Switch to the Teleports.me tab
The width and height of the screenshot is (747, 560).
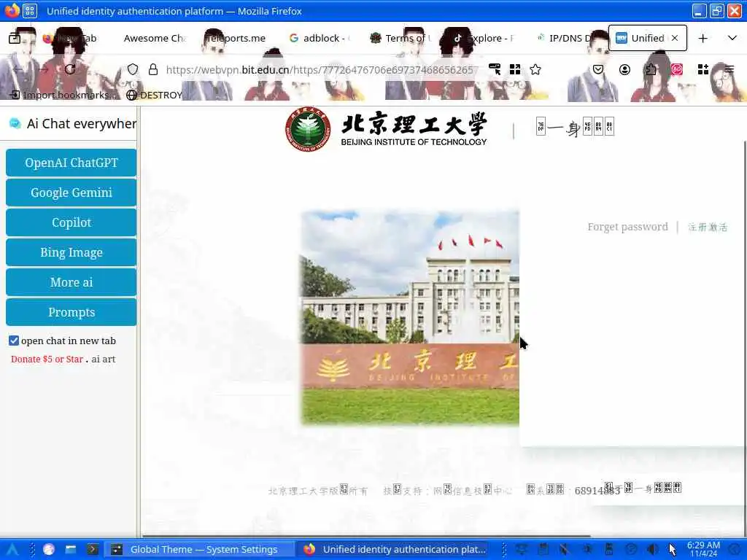[x=237, y=38]
